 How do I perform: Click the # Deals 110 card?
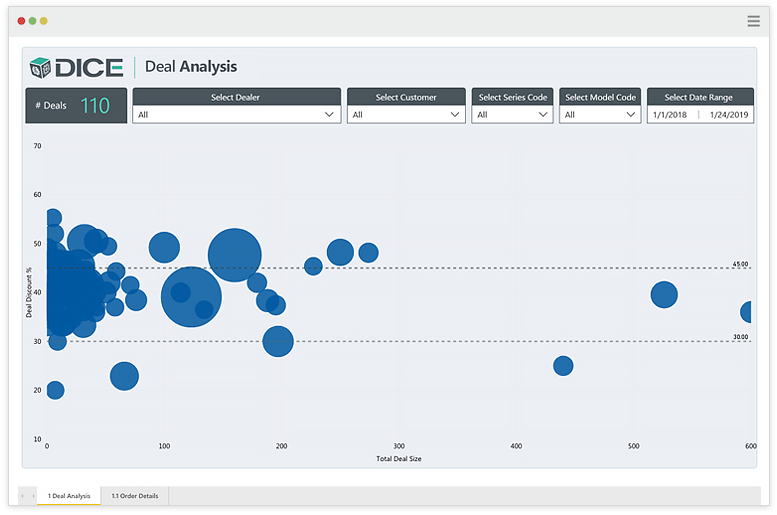76,106
